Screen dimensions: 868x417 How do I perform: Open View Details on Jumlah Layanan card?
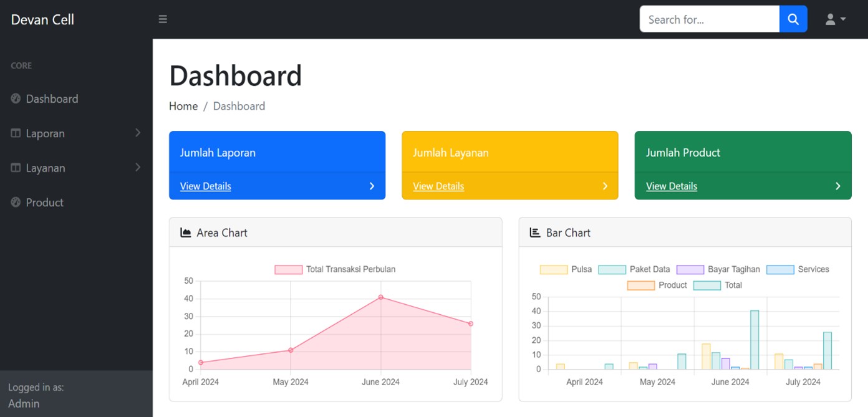[438, 186]
